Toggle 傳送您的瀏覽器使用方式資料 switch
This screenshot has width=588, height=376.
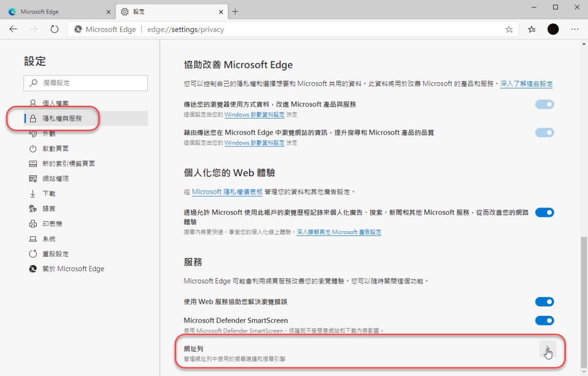(x=544, y=104)
